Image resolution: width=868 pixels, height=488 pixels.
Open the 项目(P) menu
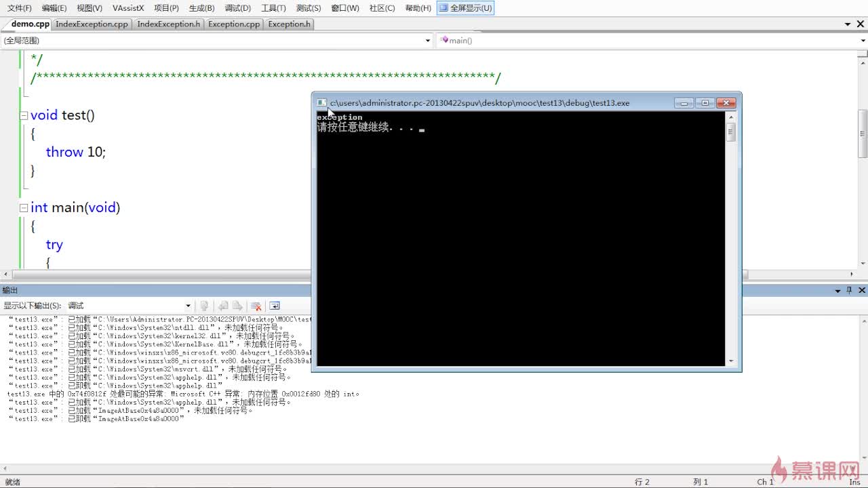(166, 8)
